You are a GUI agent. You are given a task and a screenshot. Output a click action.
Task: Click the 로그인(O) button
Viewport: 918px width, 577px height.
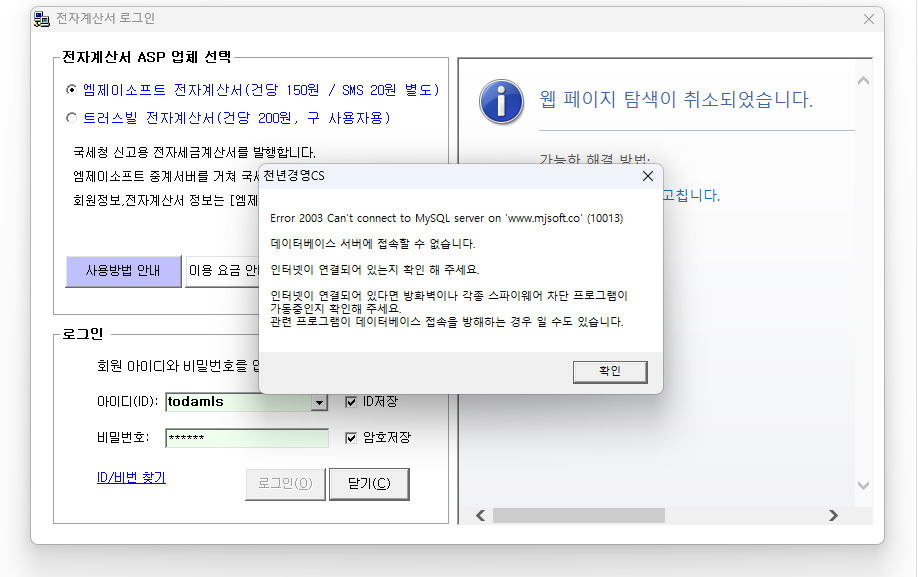(x=285, y=484)
